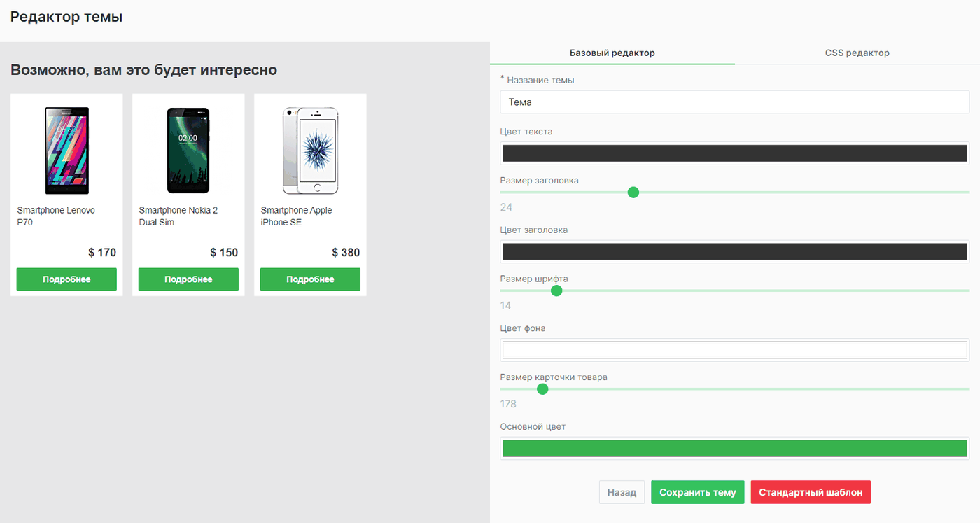This screenshot has width=980, height=523.
Task: Click Подробнее under Lenovo P70
Action: click(x=66, y=279)
